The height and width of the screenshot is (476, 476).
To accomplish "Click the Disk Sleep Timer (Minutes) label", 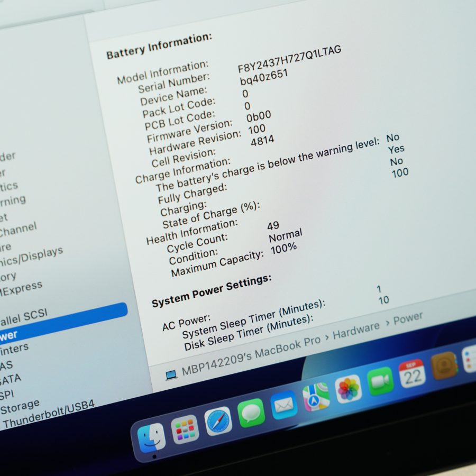I will [249, 333].
